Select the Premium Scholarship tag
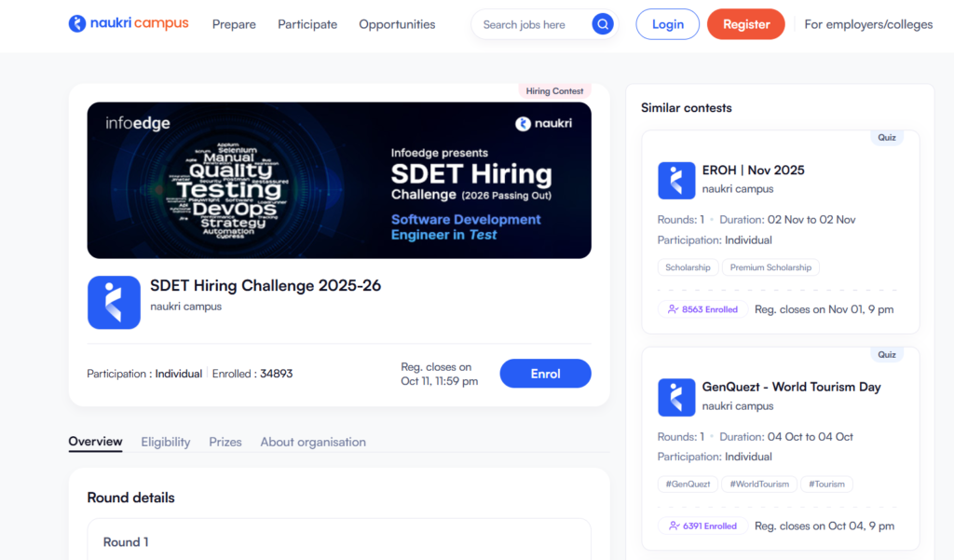The image size is (954, 560). [x=770, y=267]
